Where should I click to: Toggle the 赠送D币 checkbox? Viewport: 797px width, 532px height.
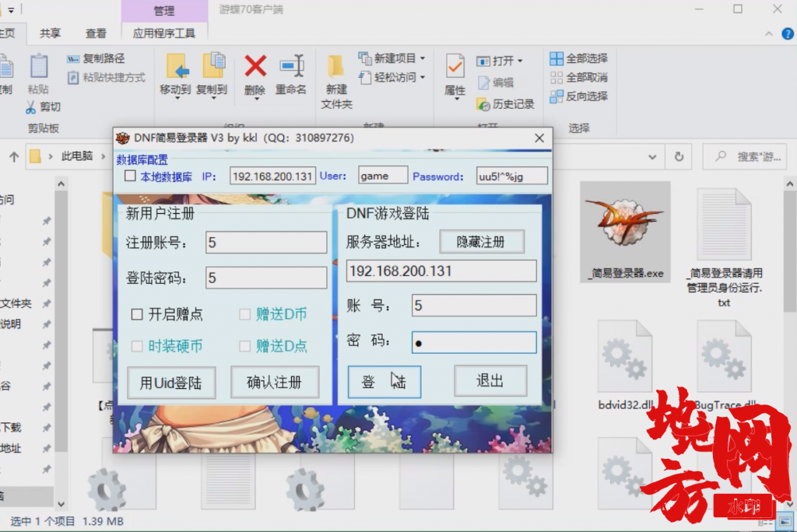(x=245, y=314)
